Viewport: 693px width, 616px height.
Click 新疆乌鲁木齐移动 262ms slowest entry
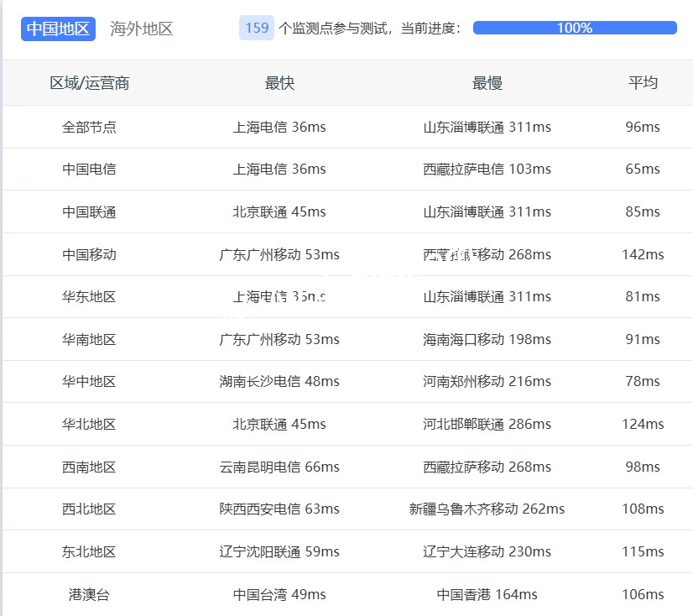click(x=487, y=509)
